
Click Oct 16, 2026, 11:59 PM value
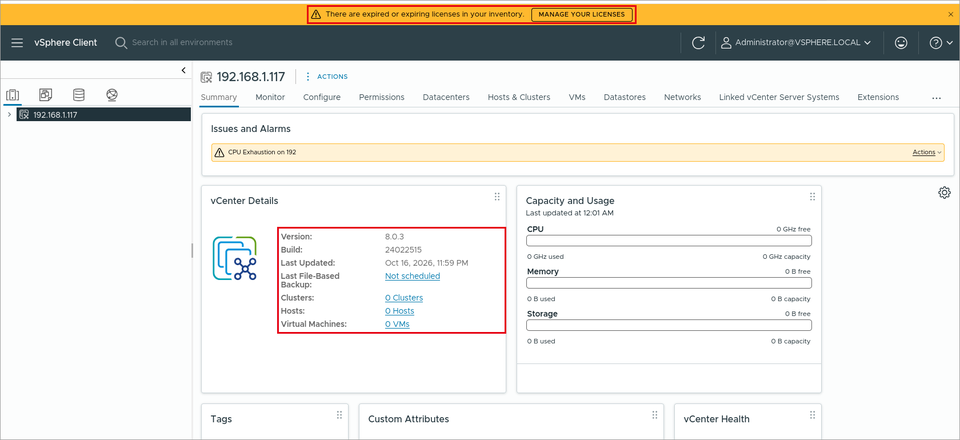(427, 263)
